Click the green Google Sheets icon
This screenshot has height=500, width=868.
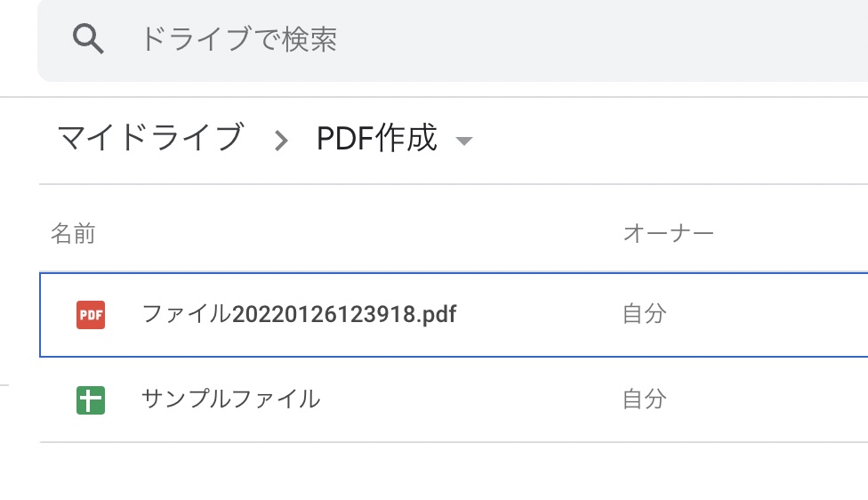coord(91,399)
